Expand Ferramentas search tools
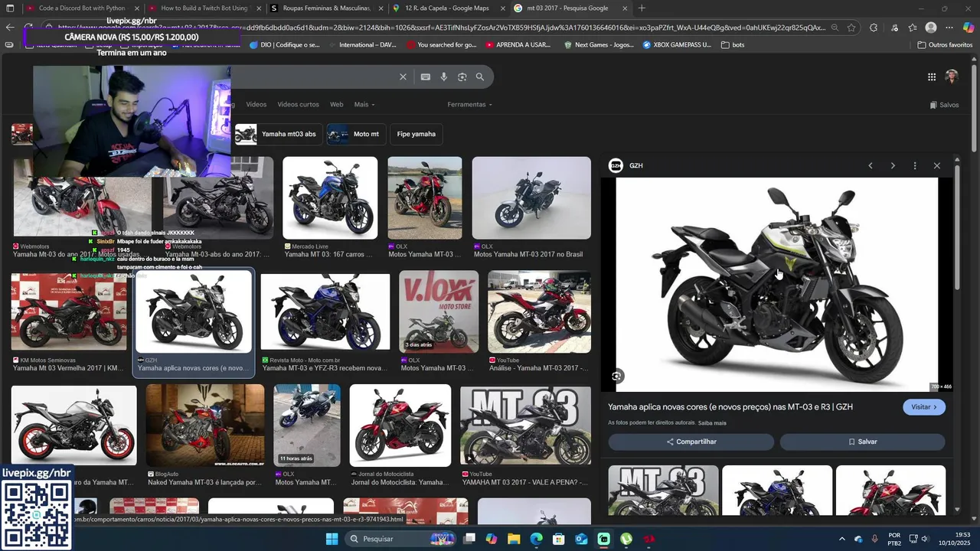 tap(469, 104)
